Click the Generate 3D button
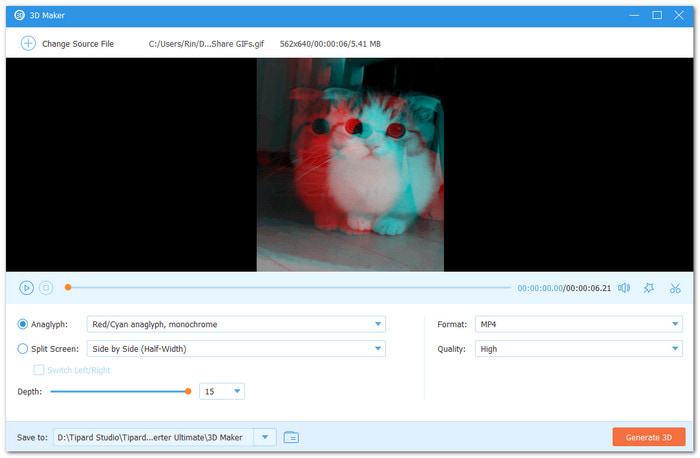Image resolution: width=700 pixels, height=458 pixels. (649, 437)
